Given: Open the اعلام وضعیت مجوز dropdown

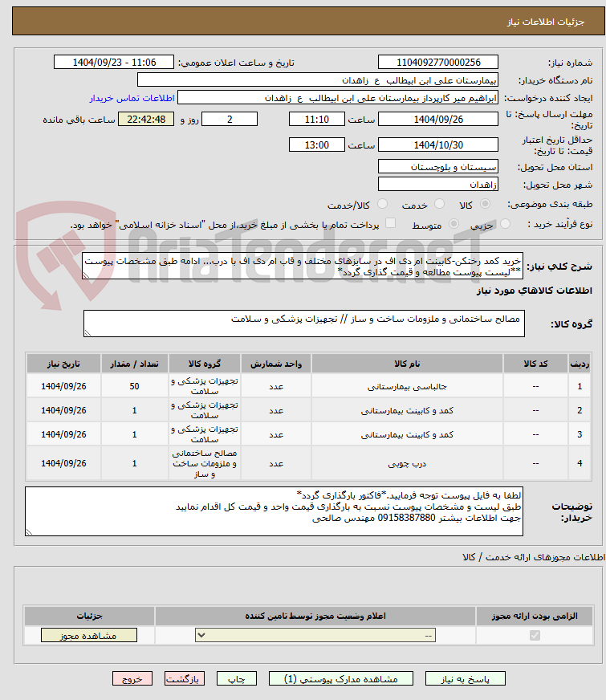Looking at the screenshot, I should tap(315, 635).
